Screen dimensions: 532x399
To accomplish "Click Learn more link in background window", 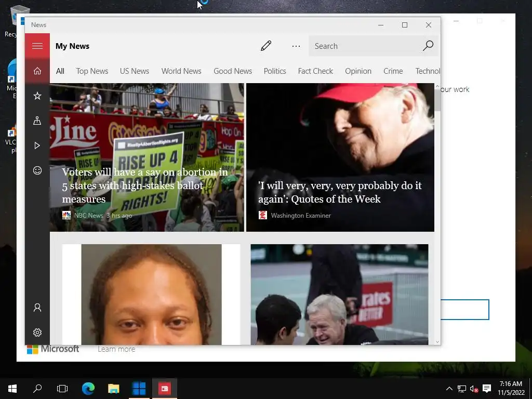I will 116,349.
